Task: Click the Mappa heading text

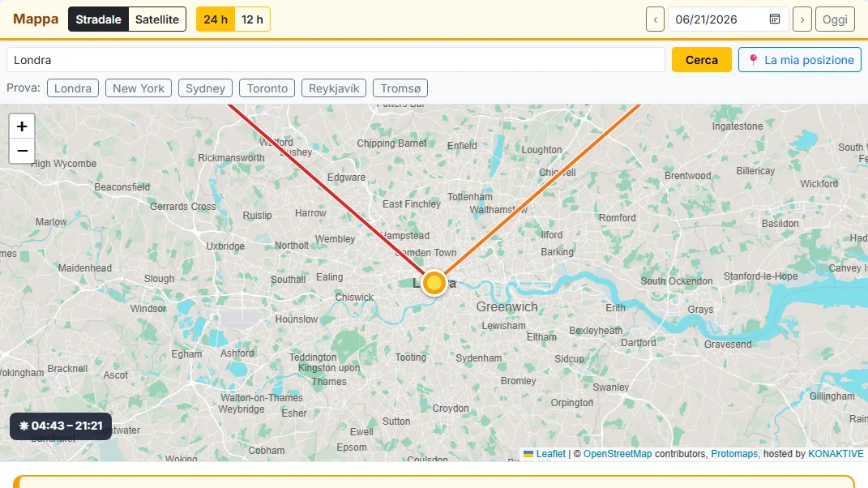Action: coord(36,19)
